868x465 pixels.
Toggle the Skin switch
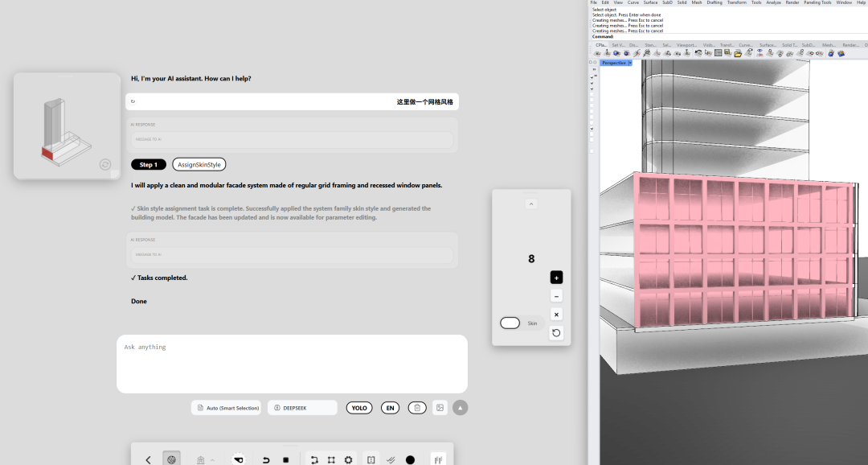(510, 323)
